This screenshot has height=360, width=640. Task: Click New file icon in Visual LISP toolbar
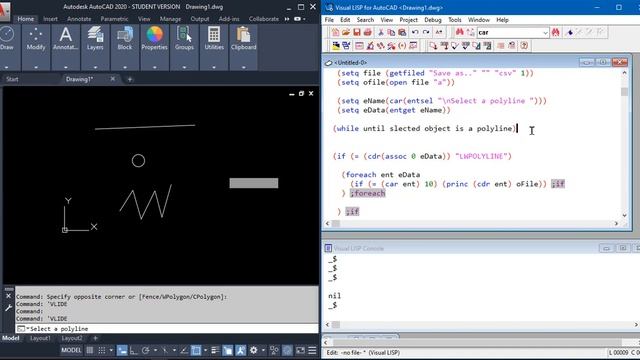point(335,32)
